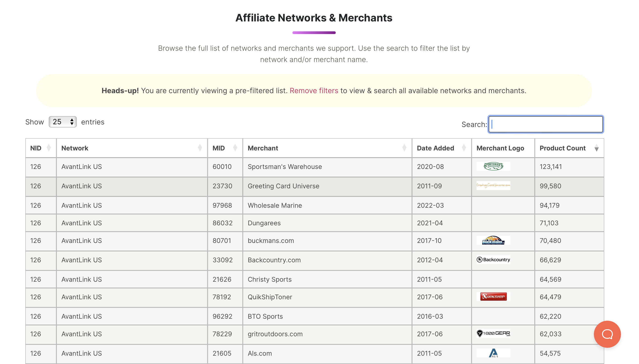Click date added 2012-04
The width and height of the screenshot is (639, 364).
[x=430, y=260]
